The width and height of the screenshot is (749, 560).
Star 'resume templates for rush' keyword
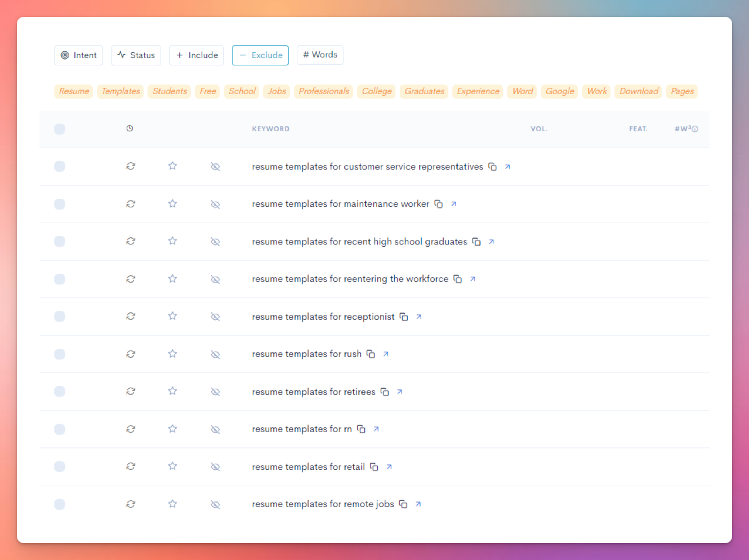pyautogui.click(x=172, y=354)
